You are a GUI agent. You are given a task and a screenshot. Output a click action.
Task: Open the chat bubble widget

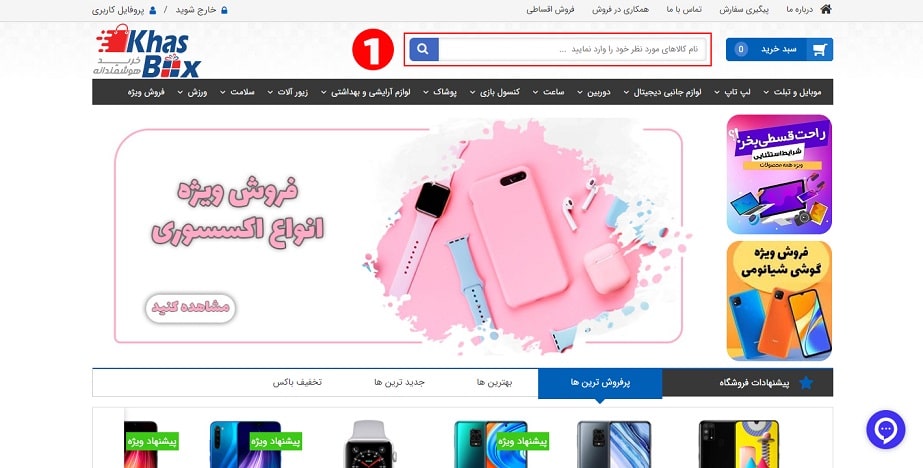tap(885, 430)
